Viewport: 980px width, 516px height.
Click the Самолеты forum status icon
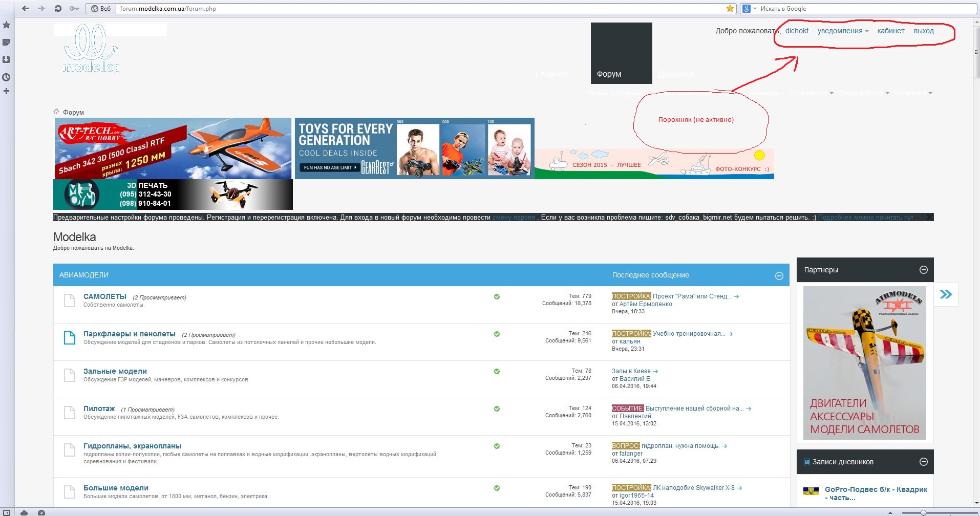[x=70, y=300]
